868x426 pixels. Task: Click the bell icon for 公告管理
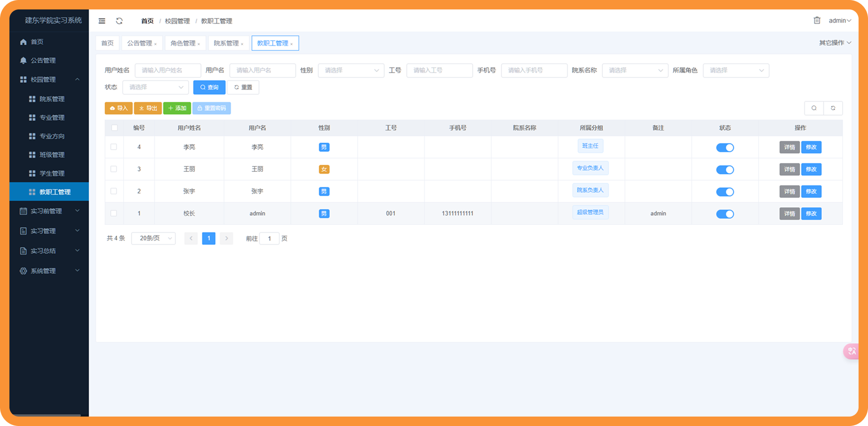(23, 60)
